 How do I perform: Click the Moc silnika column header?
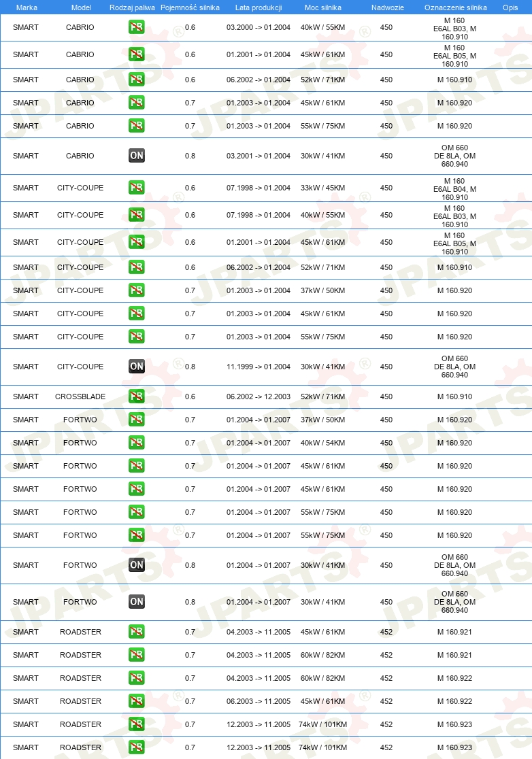point(323,7)
